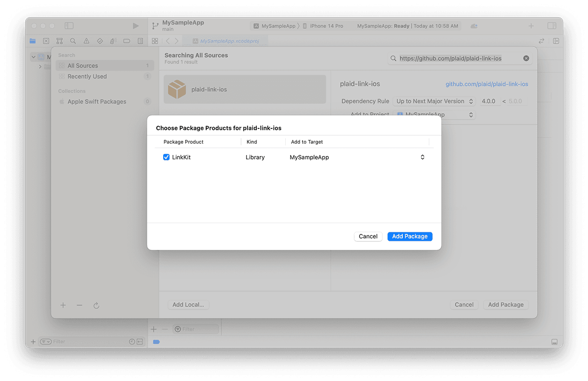Open the Debug navigator
This screenshot has width=588, height=381.
113,41
